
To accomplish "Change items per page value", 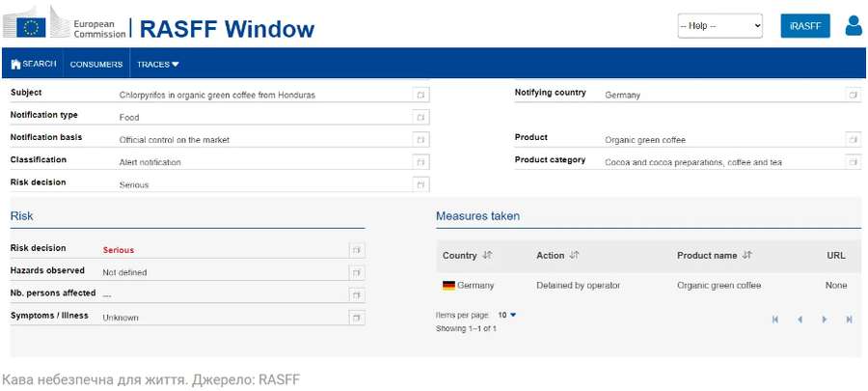I will (507, 315).
